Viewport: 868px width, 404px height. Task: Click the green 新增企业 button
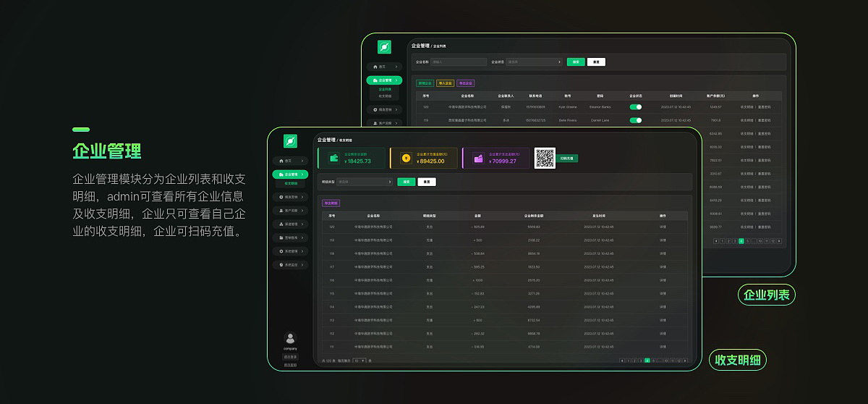[425, 83]
